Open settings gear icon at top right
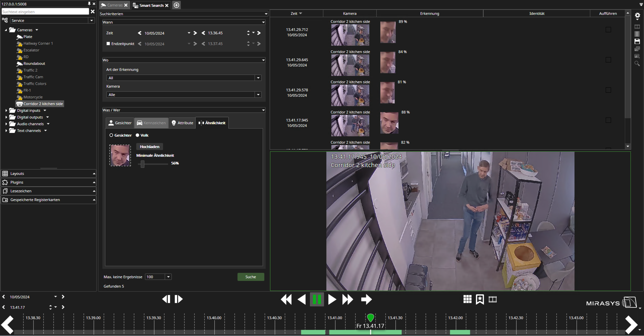The height and width of the screenshot is (336, 644). pyautogui.click(x=637, y=15)
